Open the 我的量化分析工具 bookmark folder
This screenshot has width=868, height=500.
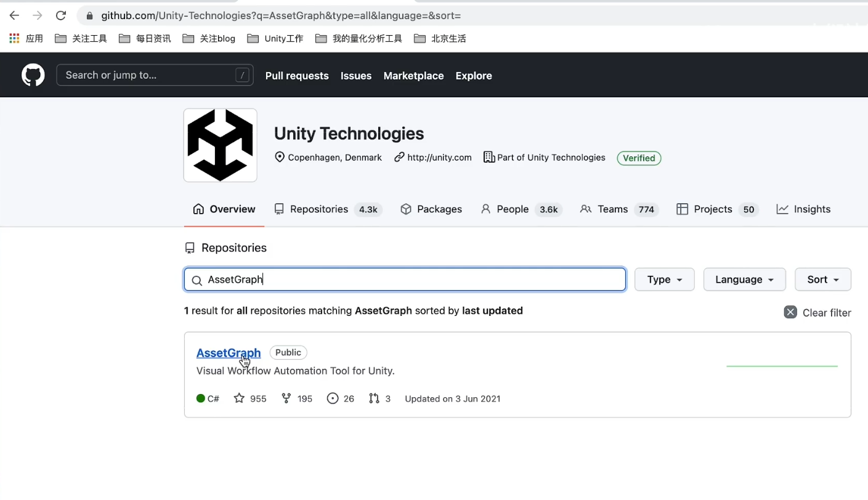point(359,38)
